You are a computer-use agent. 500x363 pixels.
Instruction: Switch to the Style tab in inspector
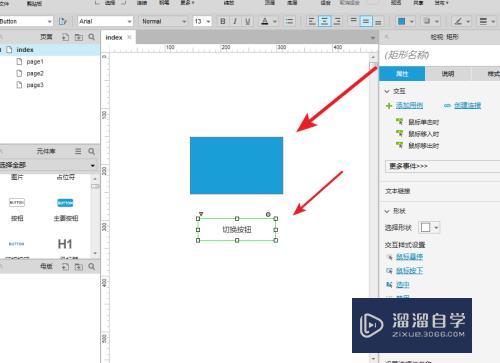[x=486, y=74]
